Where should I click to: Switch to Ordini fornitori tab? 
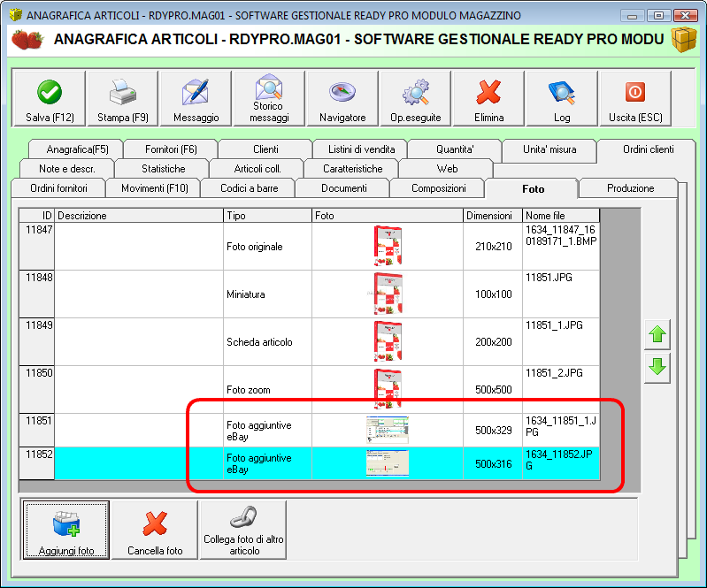coord(58,187)
